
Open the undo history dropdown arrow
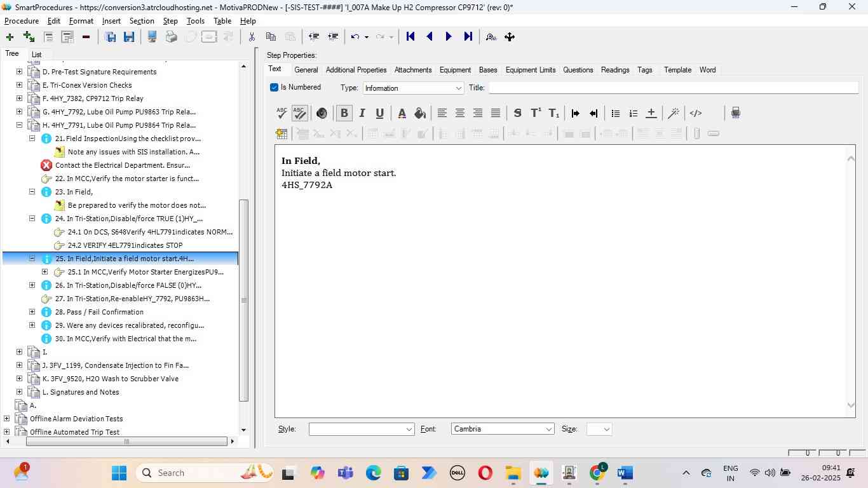[367, 37]
